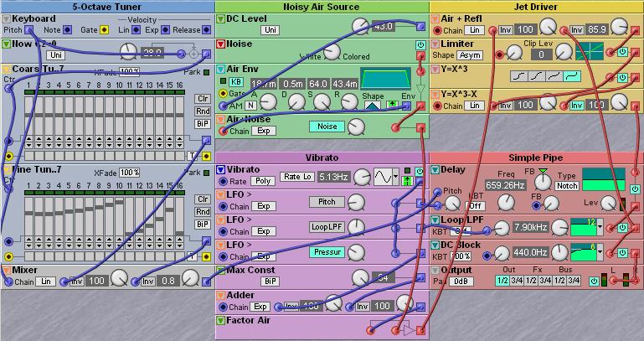Click the Poly button in Vibrato
This screenshot has height=341, width=644.
click(263, 181)
